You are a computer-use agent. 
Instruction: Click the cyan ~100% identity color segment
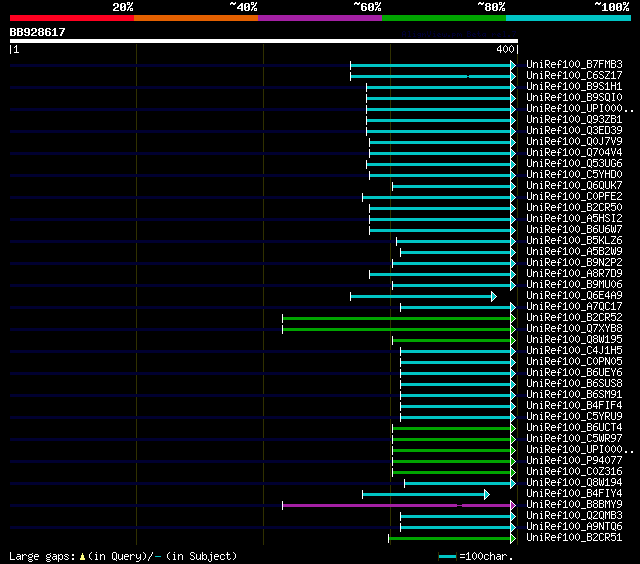569,18
